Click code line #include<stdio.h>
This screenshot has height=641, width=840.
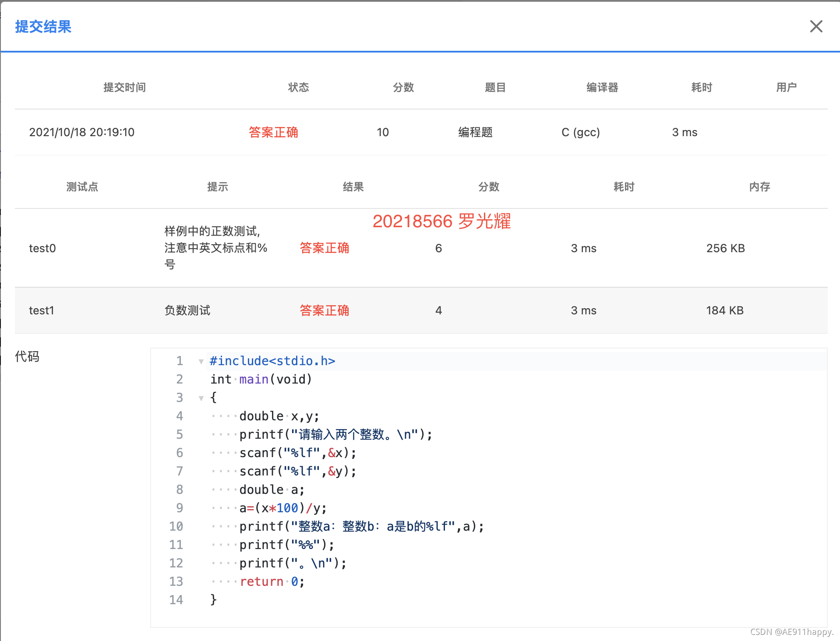pos(272,361)
